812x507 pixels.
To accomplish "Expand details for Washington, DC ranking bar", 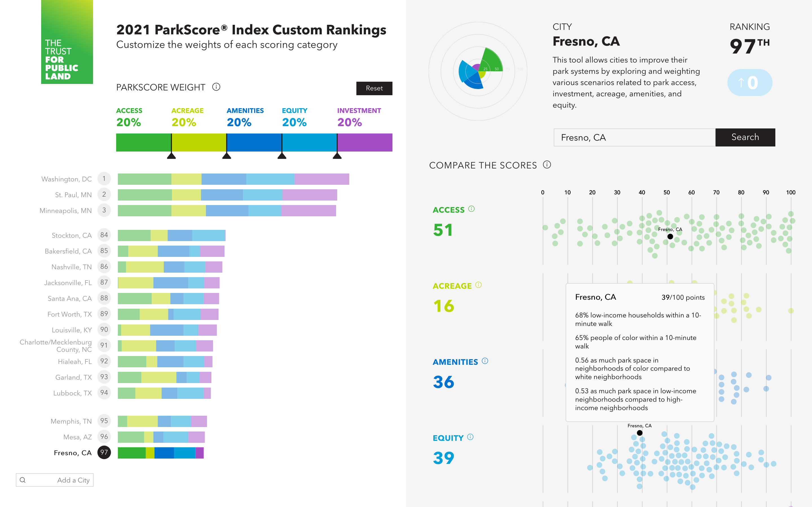I will pos(233,179).
